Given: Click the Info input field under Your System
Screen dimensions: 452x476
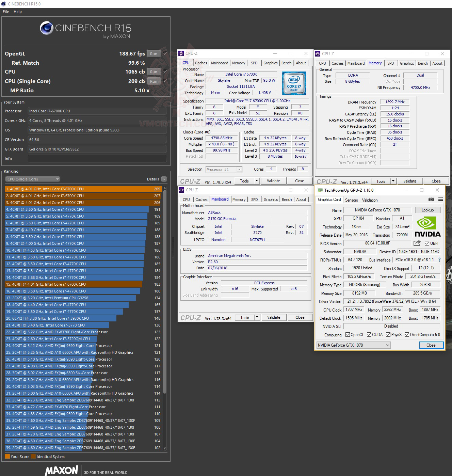Looking at the screenshot, I should click(97, 159).
